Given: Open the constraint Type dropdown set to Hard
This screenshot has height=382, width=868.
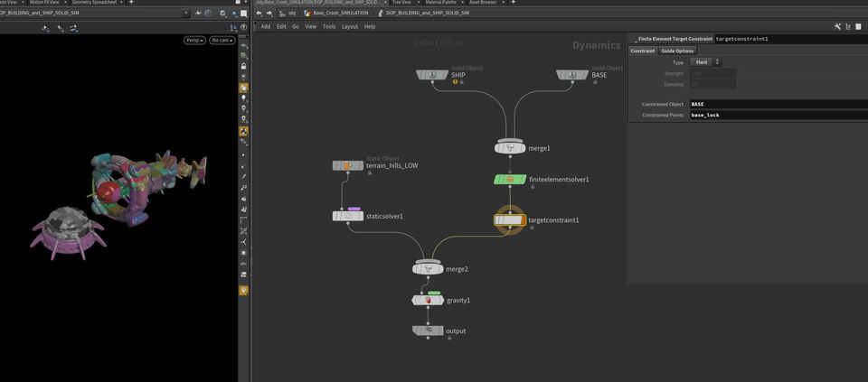Looking at the screenshot, I should pos(704,62).
